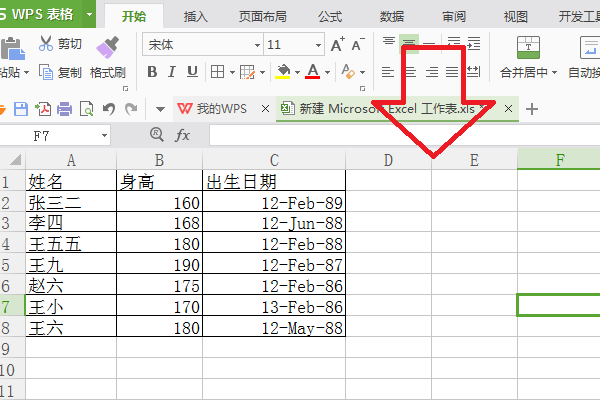Image resolution: width=600 pixels, height=400 pixels.
Task: Open the borders dropdown arrow
Action: (232, 72)
